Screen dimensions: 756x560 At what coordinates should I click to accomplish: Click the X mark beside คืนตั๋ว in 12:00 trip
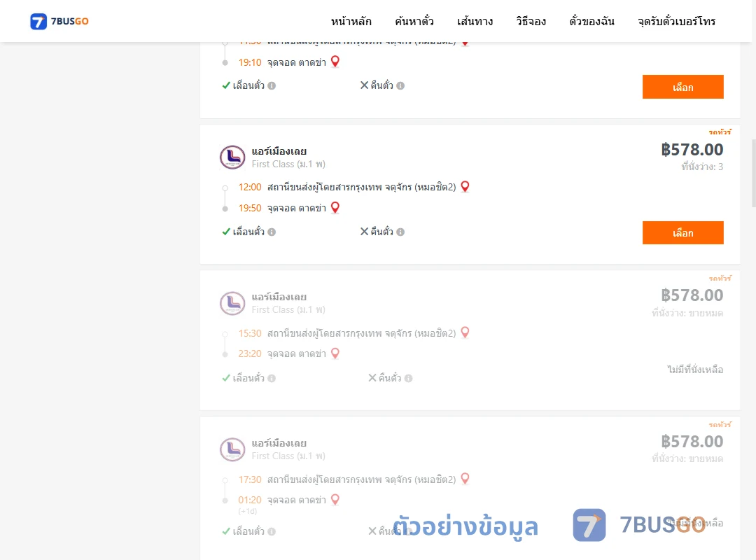click(x=365, y=232)
